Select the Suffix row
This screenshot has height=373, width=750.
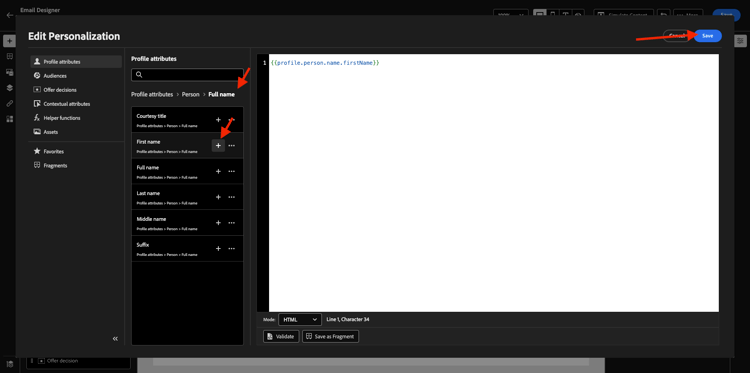(x=188, y=249)
